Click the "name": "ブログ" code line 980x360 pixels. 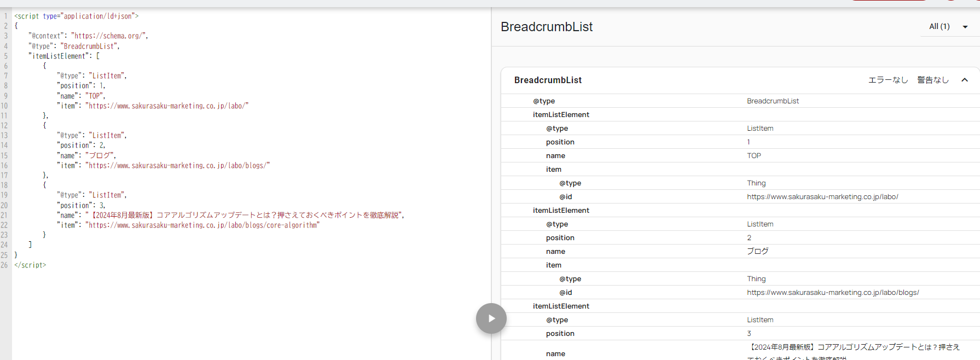coord(86,155)
